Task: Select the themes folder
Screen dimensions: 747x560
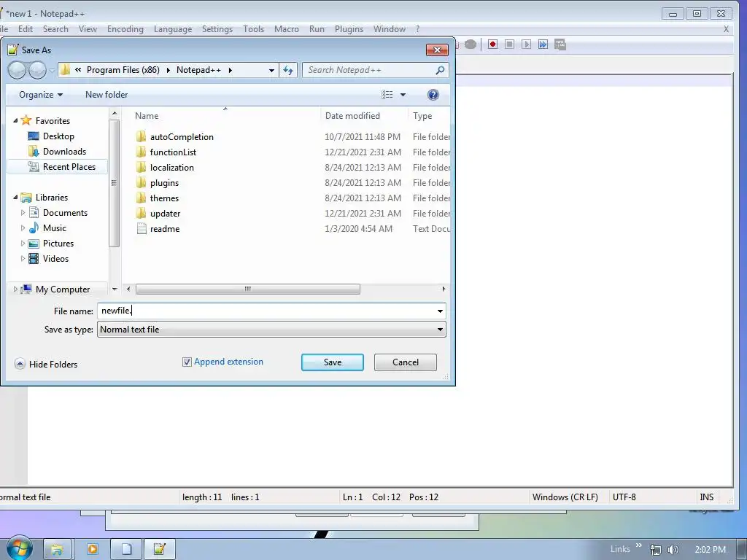Action: 164,198
